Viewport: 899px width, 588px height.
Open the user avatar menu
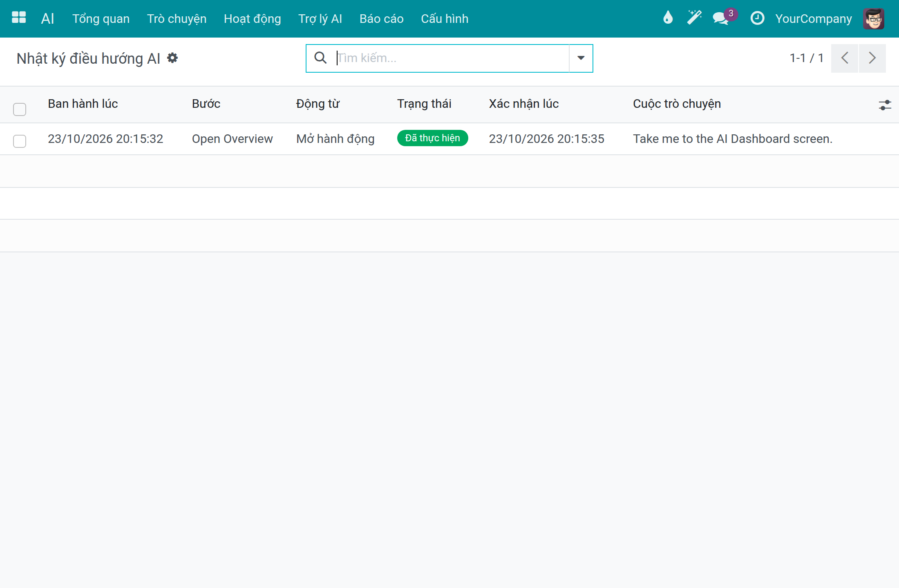point(873,19)
